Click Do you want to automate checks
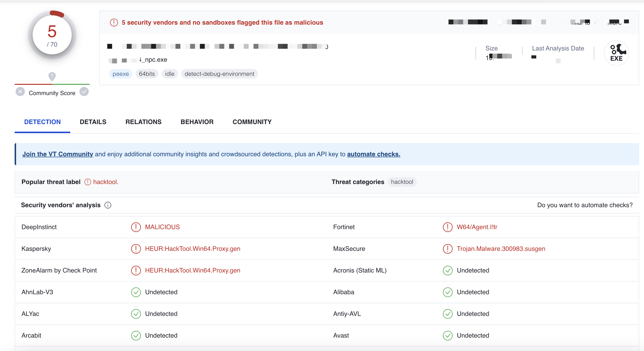Viewport: 644px width, 351px height. pos(585,205)
